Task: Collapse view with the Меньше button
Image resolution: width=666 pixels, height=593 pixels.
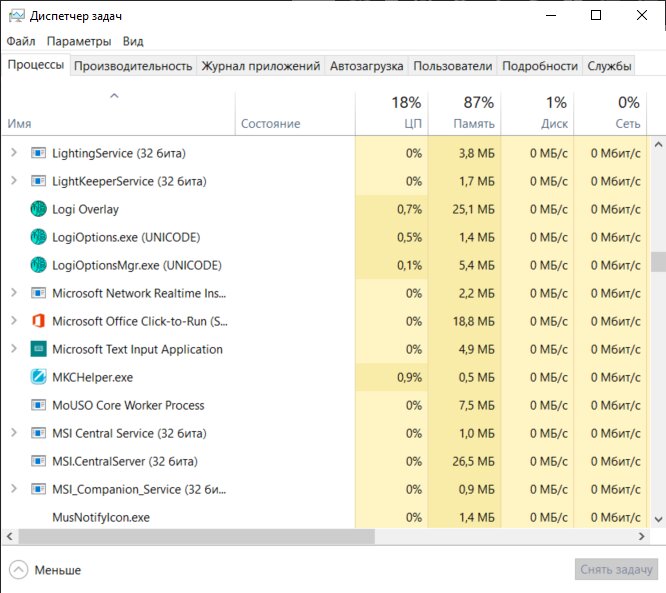Action: (45, 570)
